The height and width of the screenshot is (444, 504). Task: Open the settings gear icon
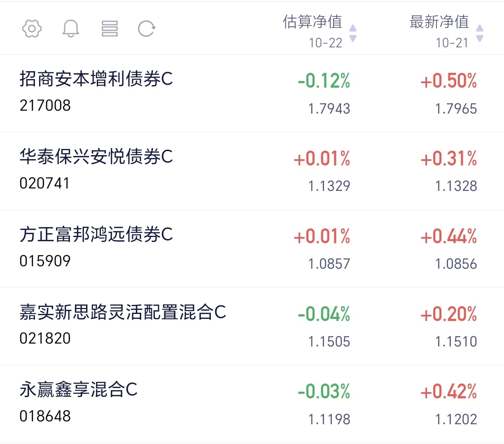click(x=32, y=29)
